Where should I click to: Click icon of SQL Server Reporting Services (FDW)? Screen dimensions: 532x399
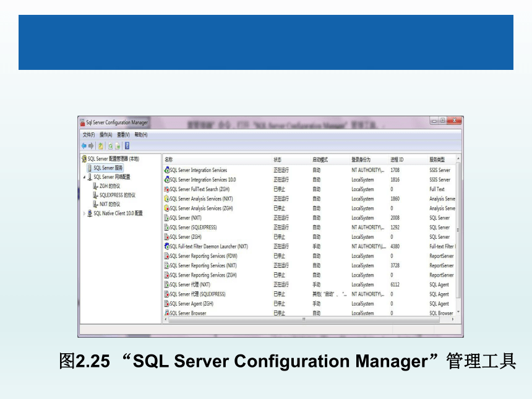pyautogui.click(x=166, y=256)
